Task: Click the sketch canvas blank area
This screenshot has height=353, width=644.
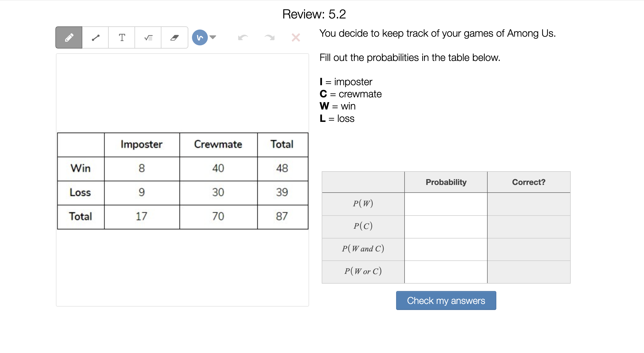Action: point(182,92)
